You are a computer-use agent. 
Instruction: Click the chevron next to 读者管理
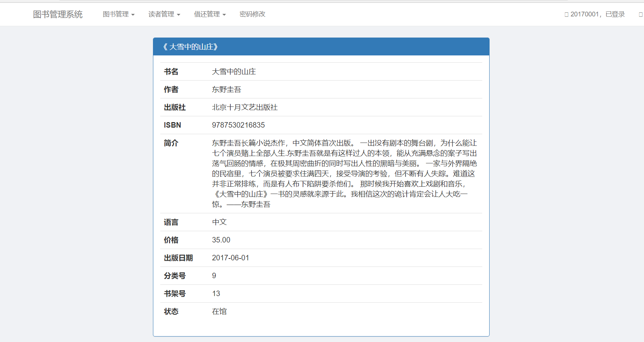[x=179, y=15]
